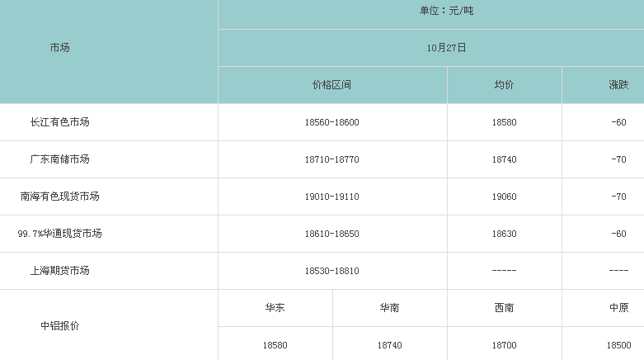Screen dimensions: 644x360
Task: Click the 上海期货市场 row label
Action: point(59,271)
